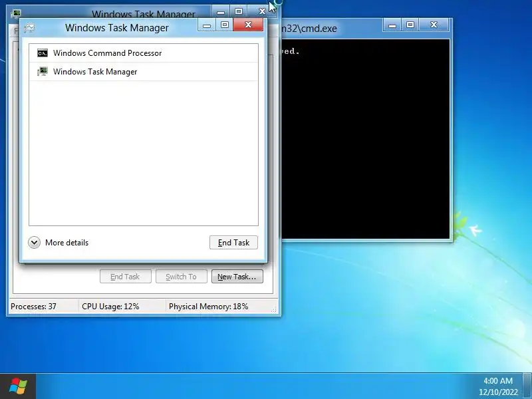This screenshot has width=532, height=399.
Task: Click the Task Manager row icon
Action: [x=43, y=72]
